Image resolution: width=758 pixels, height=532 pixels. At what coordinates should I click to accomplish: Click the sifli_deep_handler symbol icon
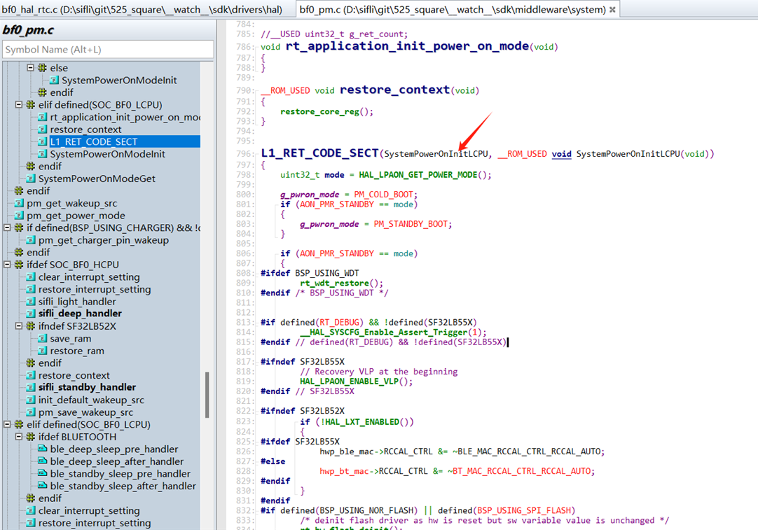31,314
